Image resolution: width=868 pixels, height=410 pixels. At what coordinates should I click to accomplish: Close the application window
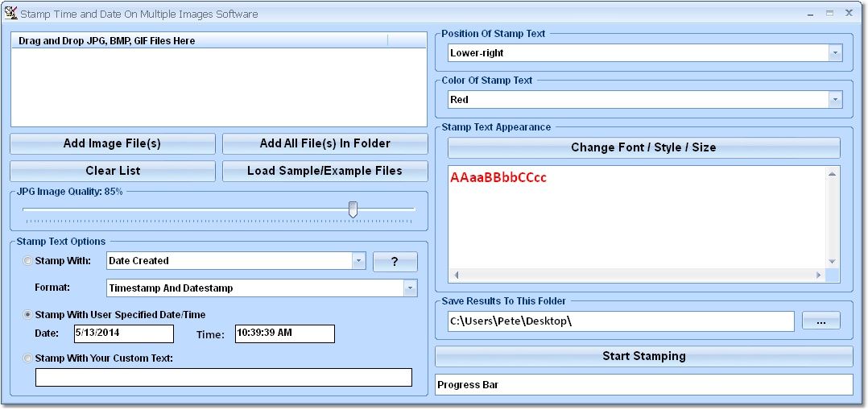(849, 14)
